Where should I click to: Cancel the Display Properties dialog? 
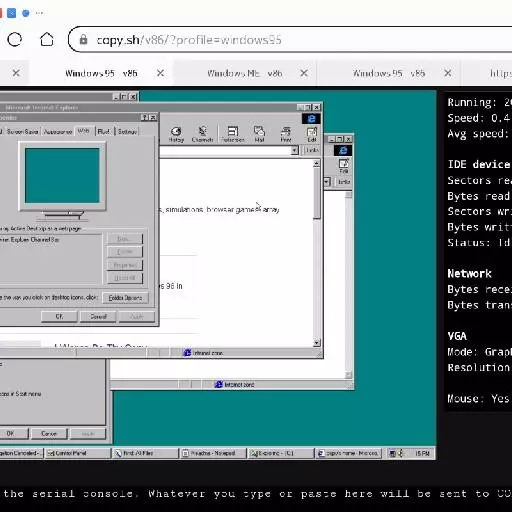tap(98, 316)
